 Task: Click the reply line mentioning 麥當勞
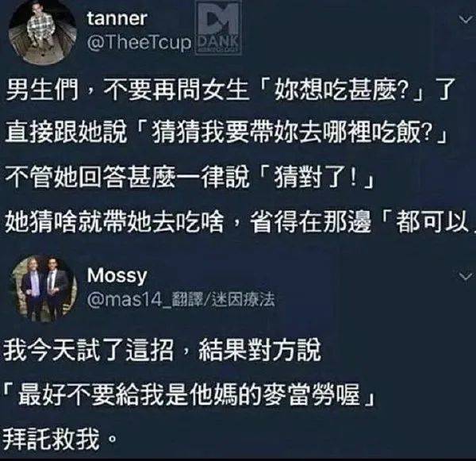188,395
